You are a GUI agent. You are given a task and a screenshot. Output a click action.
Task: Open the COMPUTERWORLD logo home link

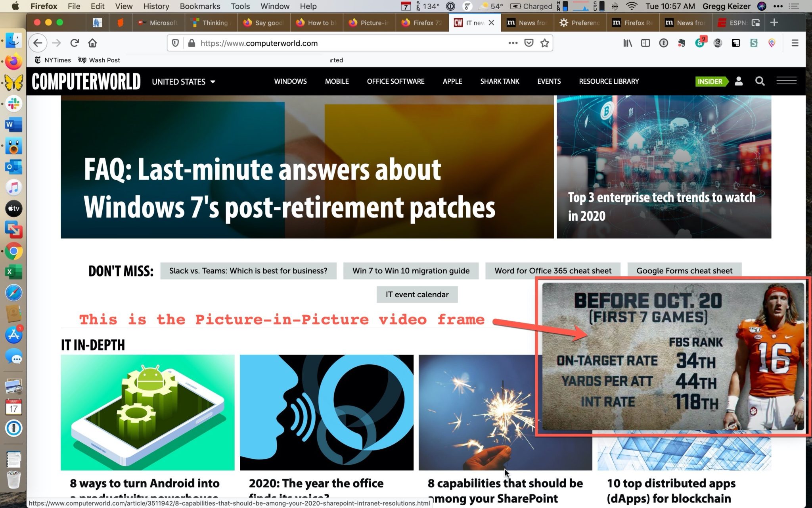click(x=86, y=81)
